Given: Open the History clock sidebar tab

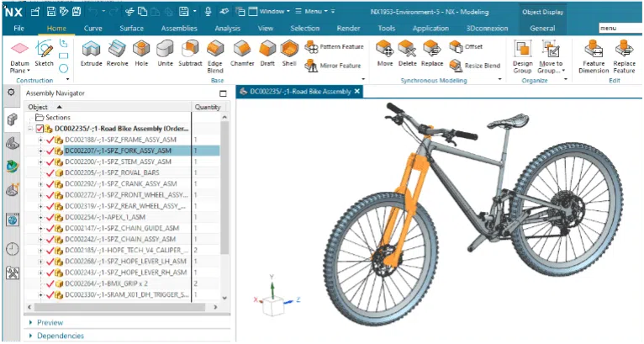Looking at the screenshot, I should point(13,249).
